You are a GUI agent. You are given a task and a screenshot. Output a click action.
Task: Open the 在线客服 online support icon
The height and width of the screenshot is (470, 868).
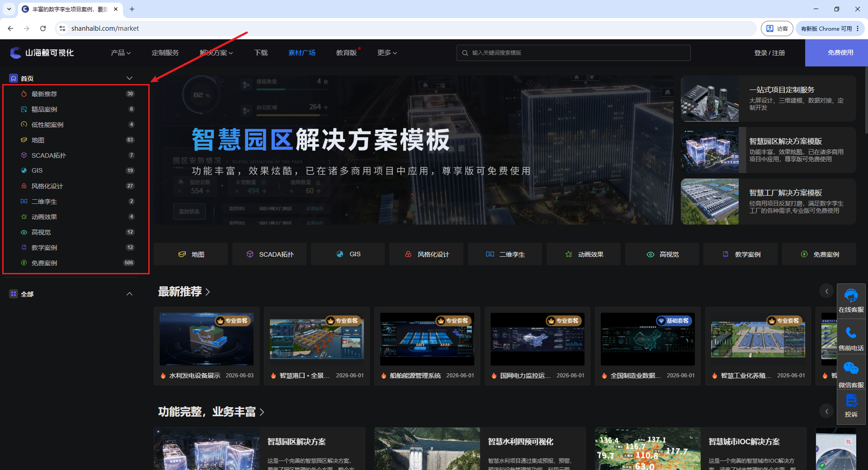coord(851,296)
